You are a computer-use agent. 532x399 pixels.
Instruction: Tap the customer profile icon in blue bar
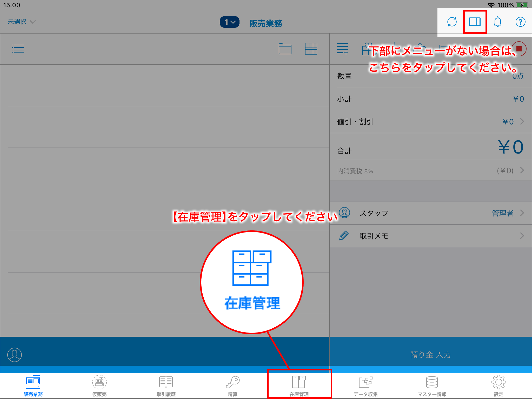pos(15,355)
